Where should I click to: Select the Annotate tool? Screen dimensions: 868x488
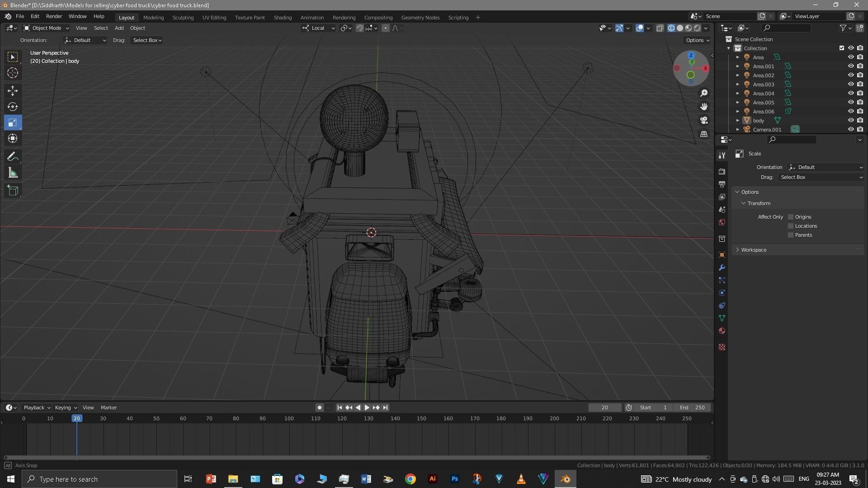(x=13, y=157)
